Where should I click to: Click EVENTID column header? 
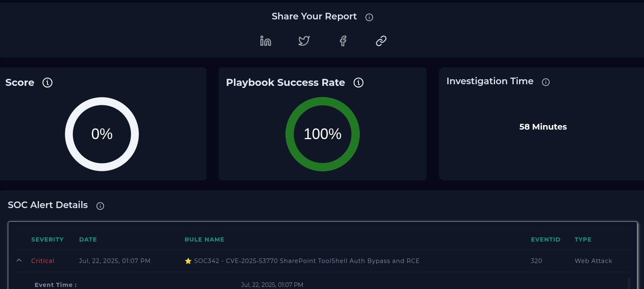pyautogui.click(x=545, y=239)
